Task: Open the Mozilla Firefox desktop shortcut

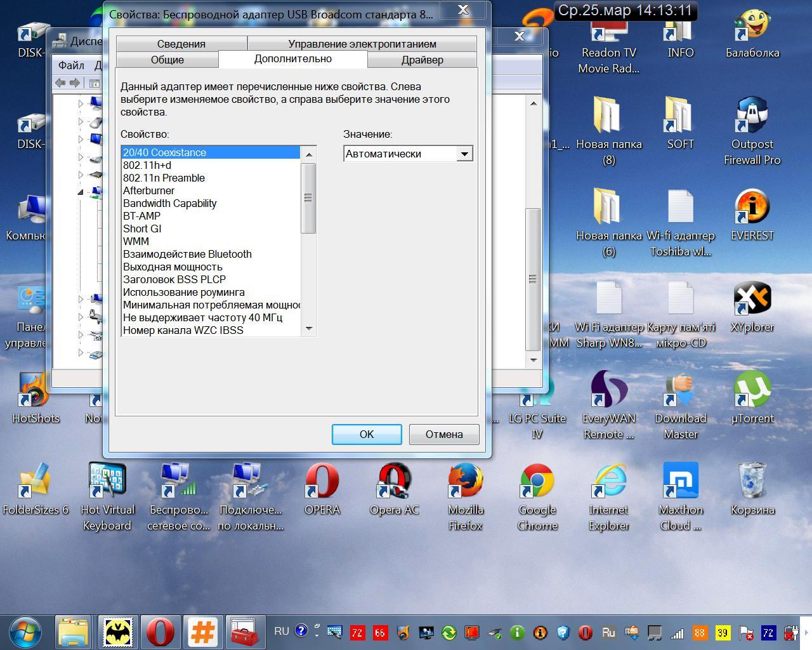Action: pos(465,483)
